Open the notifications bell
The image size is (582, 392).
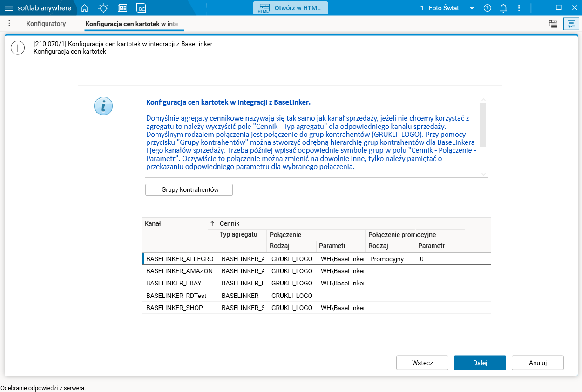503,8
